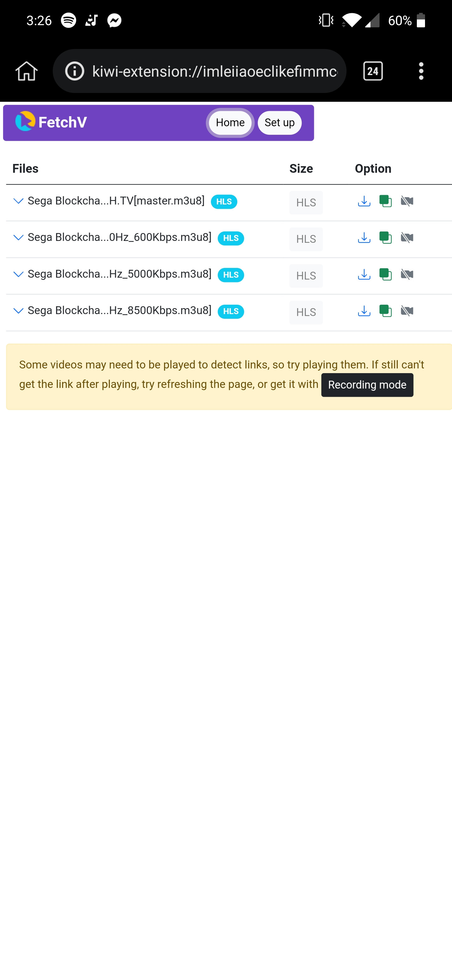Viewport: 452px width, 980px height.
Task: Download the 600Kbps stream
Action: tap(364, 238)
